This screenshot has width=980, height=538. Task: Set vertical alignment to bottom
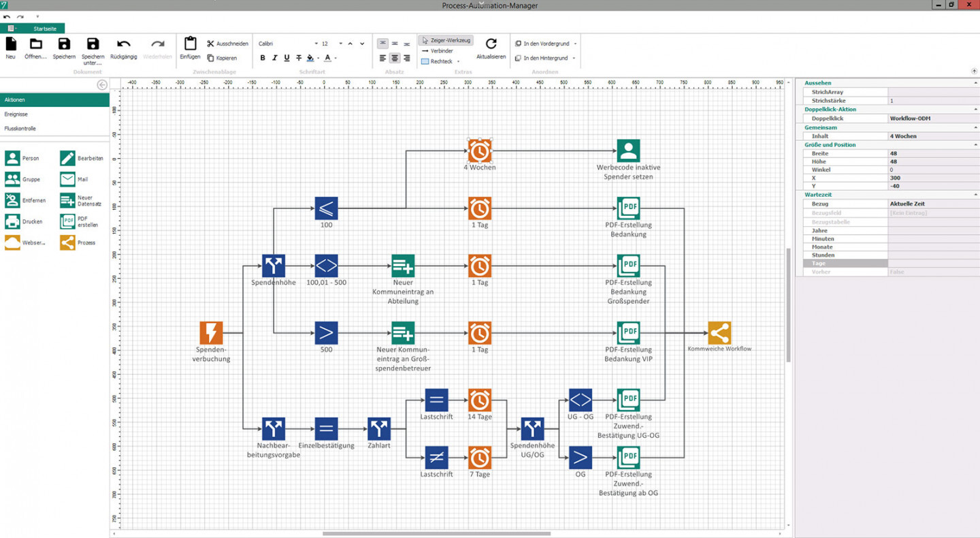tap(407, 44)
